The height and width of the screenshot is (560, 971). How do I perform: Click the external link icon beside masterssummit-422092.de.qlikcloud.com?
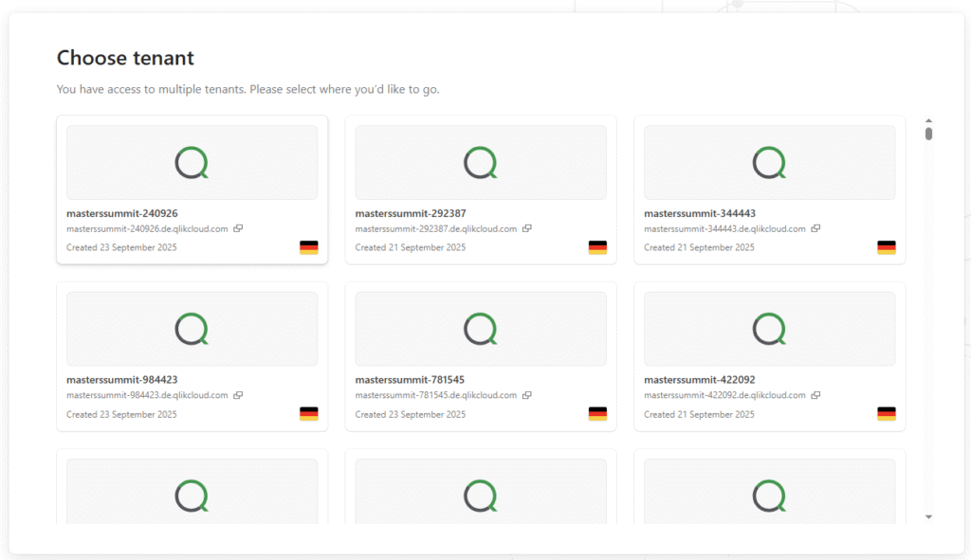tap(815, 395)
